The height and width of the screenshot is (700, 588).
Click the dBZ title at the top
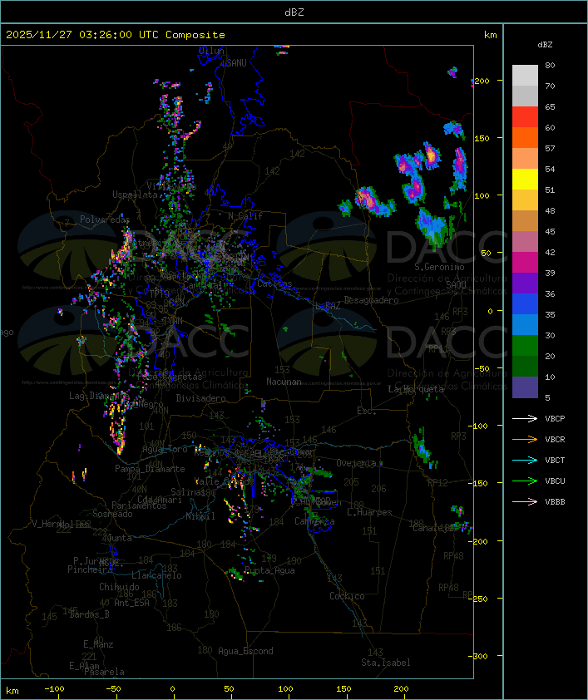[x=294, y=12]
